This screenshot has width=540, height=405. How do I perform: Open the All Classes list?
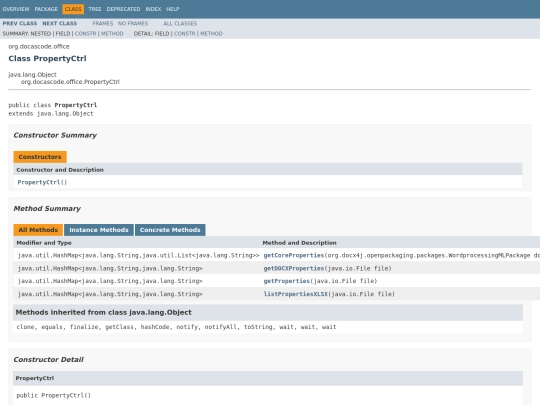pos(180,23)
